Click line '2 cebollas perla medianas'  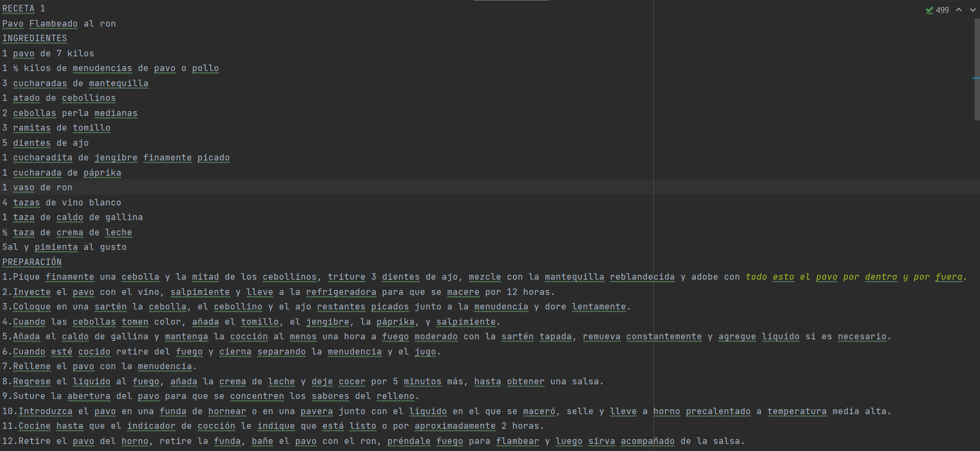pos(70,113)
